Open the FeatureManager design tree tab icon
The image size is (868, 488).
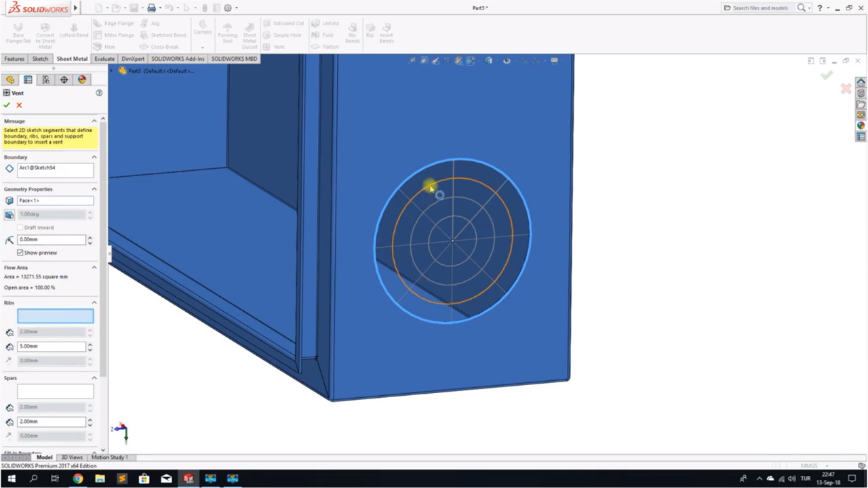pyautogui.click(x=10, y=80)
